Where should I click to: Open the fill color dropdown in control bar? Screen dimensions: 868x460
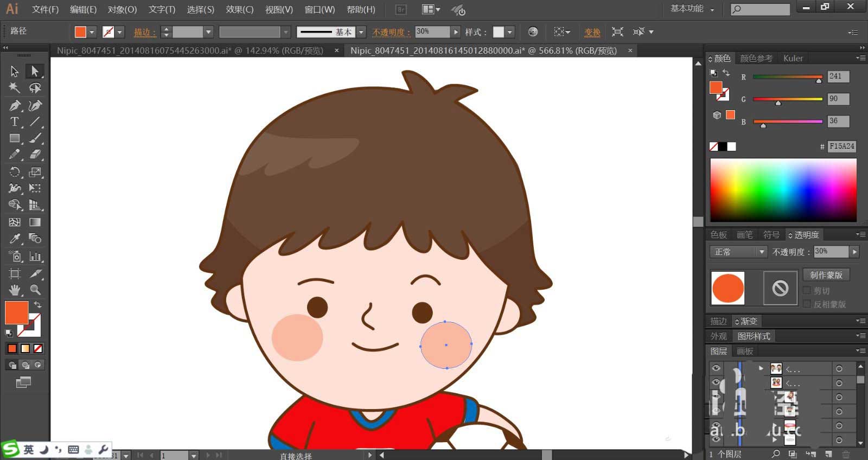[92, 32]
